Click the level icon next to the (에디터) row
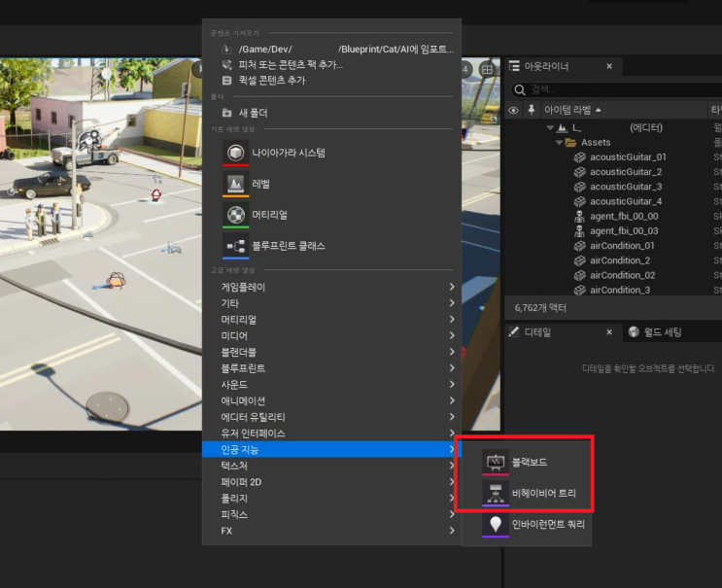This screenshot has width=722, height=588. tap(563, 127)
